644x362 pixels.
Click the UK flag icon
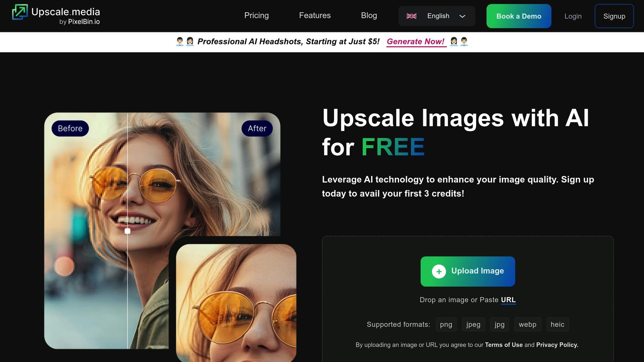click(411, 16)
